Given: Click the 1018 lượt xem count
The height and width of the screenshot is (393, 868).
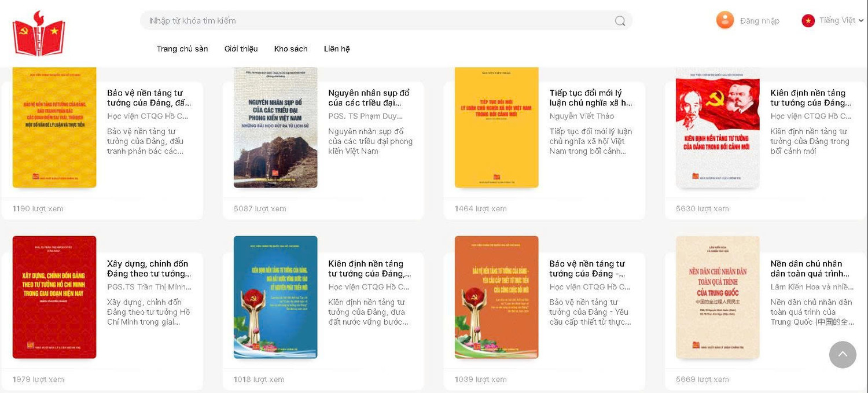Looking at the screenshot, I should coord(259,380).
